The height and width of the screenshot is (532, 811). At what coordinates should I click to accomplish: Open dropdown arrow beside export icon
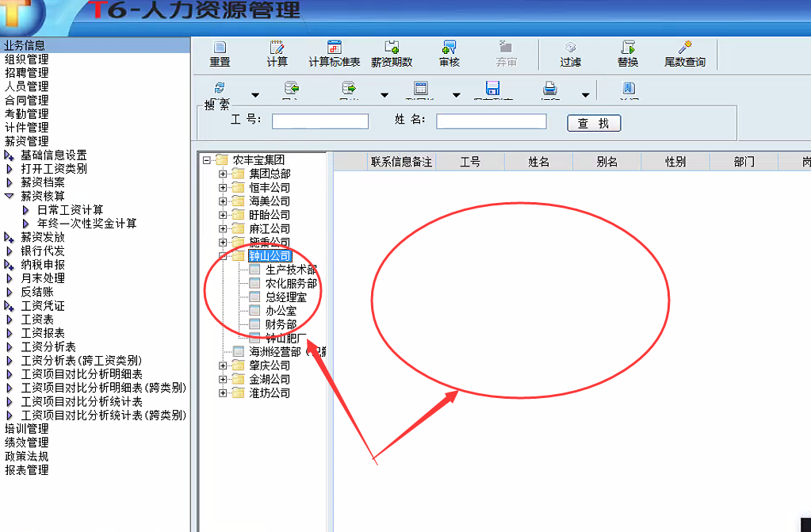coord(384,94)
